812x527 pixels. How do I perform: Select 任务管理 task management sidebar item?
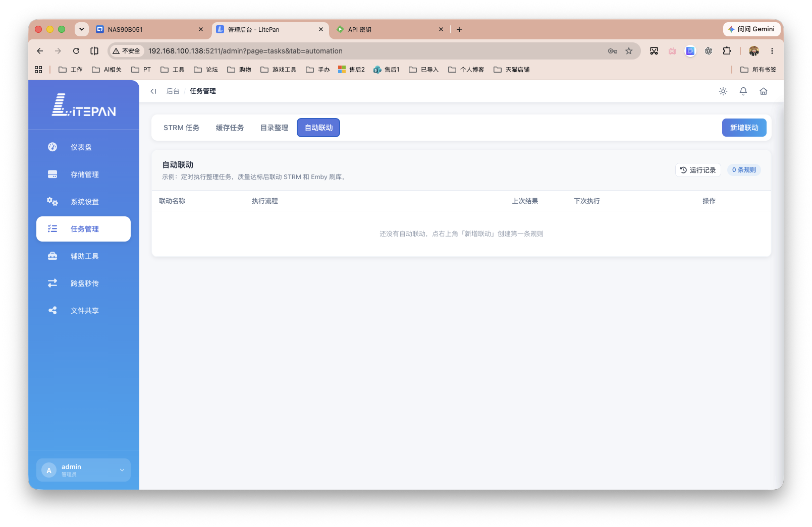point(83,229)
